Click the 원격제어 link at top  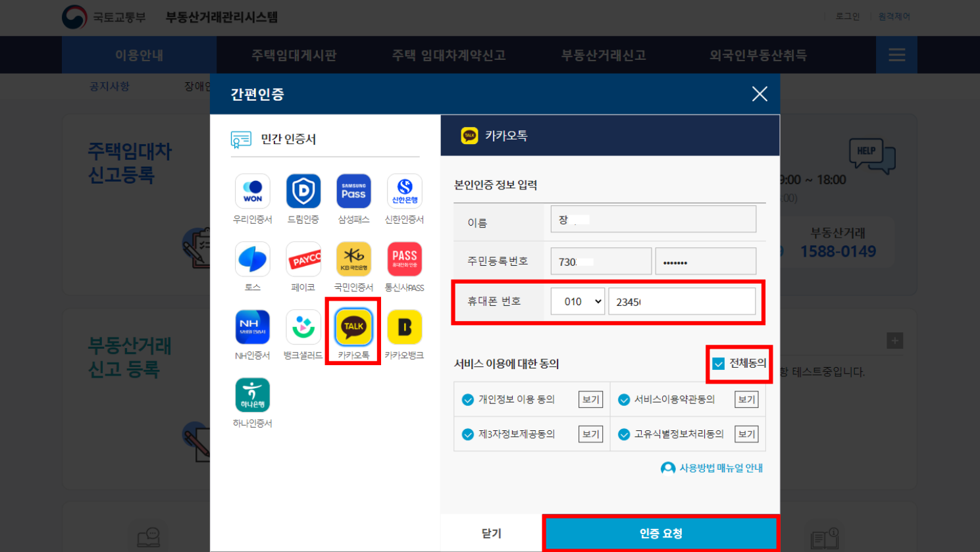[x=894, y=16]
